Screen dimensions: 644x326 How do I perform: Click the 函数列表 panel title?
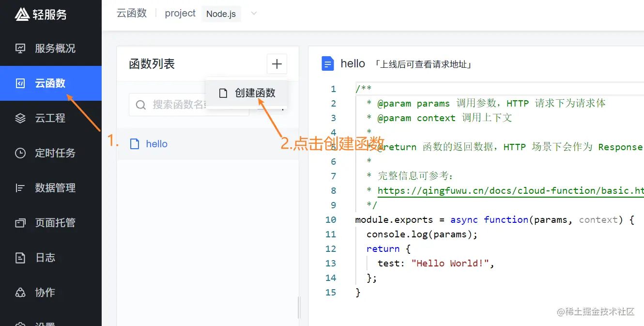(152, 64)
